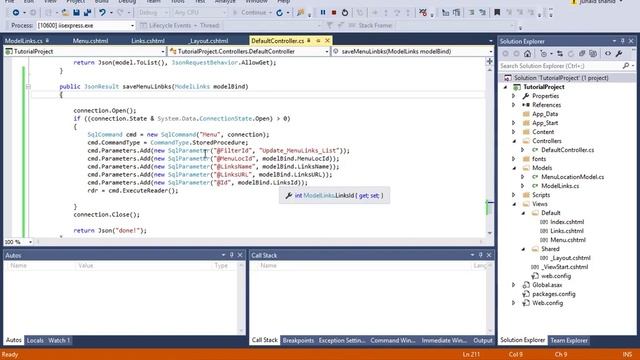Click the Save icon in toolbar
640x360 pixels.
76,13
